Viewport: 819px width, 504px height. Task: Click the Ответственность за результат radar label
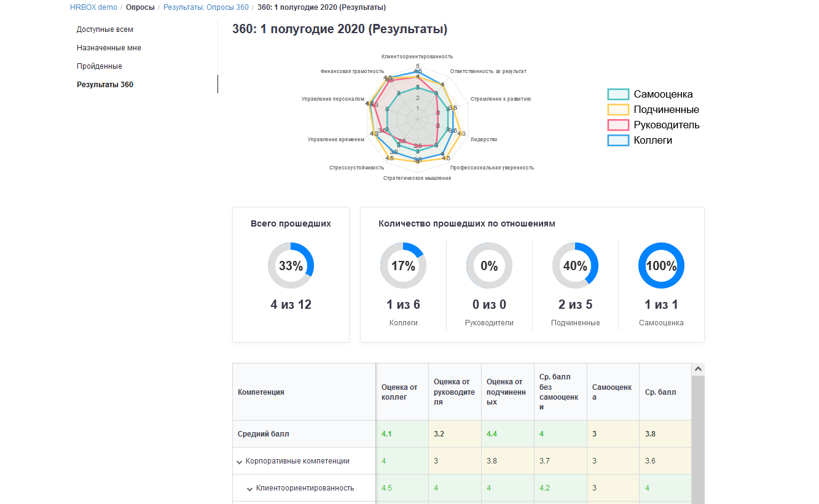pos(488,71)
